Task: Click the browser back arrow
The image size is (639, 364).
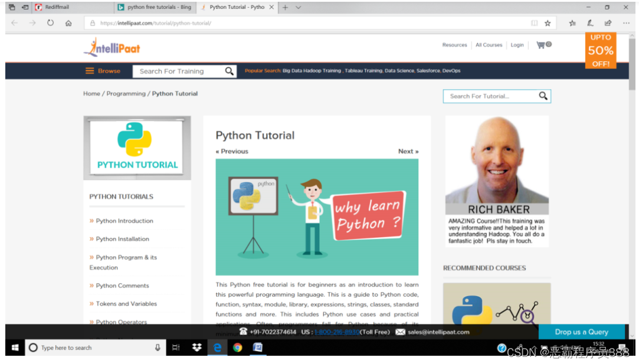Action: click(15, 23)
